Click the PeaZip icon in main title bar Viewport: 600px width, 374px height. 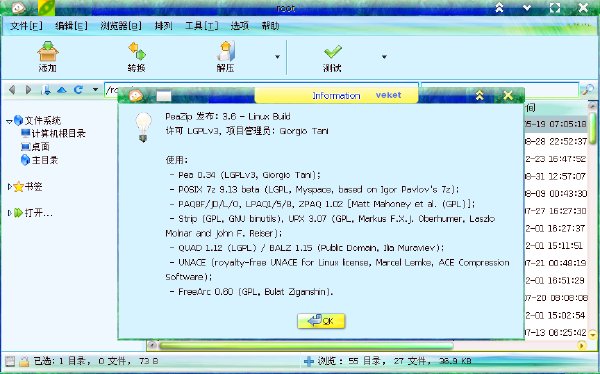click(x=18, y=7)
